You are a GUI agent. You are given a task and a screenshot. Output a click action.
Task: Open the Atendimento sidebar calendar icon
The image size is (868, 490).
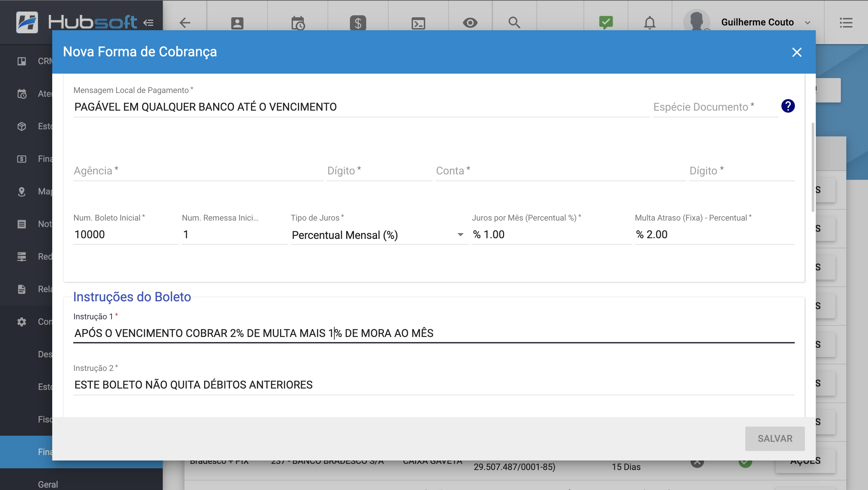coord(22,94)
